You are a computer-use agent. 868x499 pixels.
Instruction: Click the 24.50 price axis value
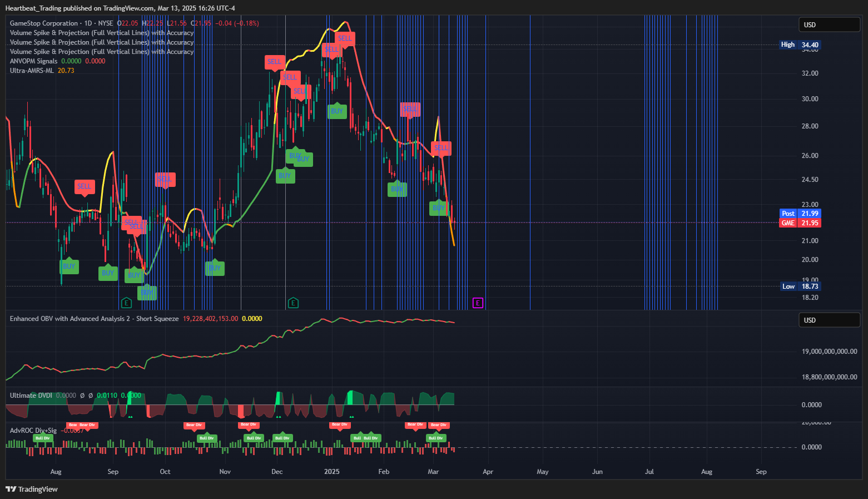tap(810, 180)
